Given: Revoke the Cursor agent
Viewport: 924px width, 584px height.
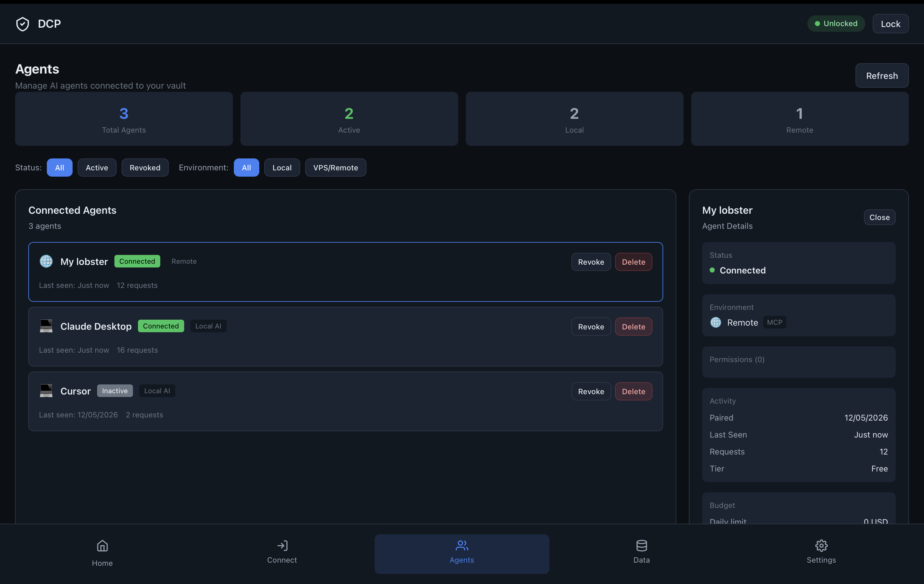Looking at the screenshot, I should 591,391.
